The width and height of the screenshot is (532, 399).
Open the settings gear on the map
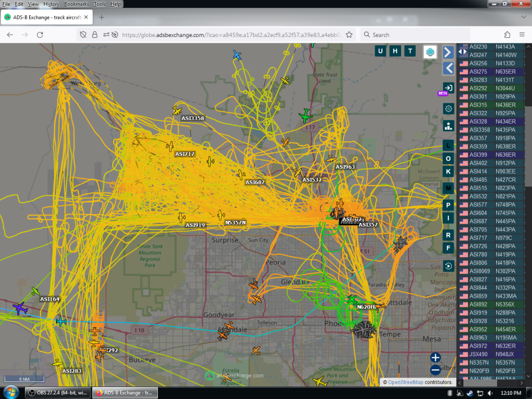[448, 109]
